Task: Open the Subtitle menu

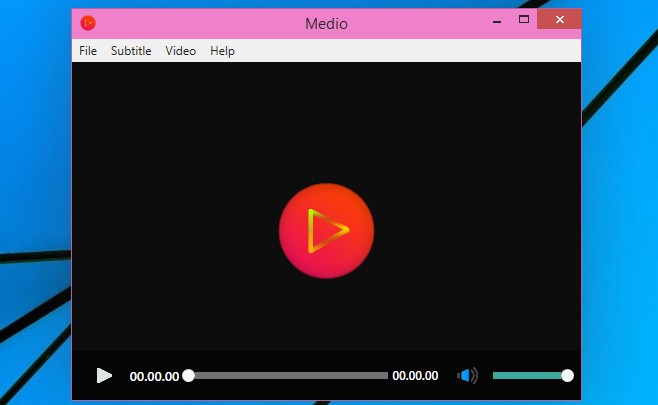Action: 131,51
